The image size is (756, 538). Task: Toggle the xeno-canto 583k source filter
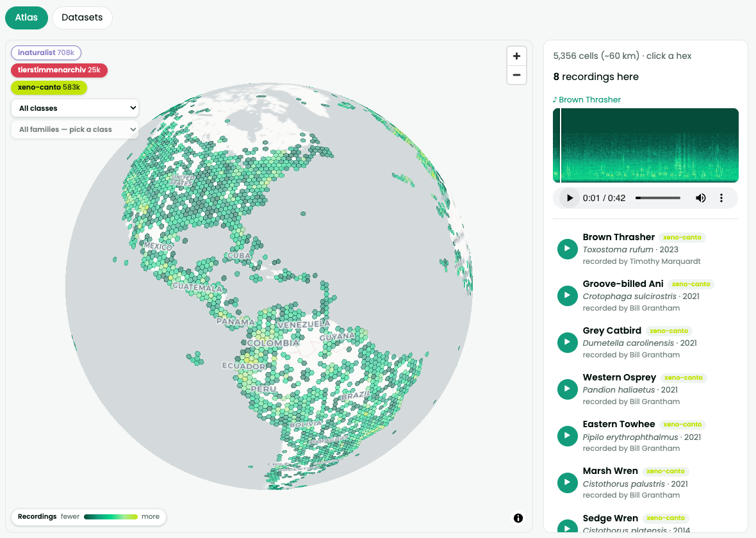tap(49, 87)
